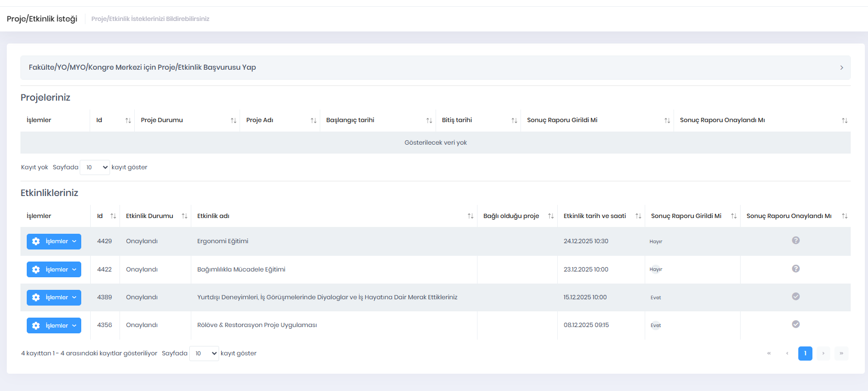
Task: Expand the Fakülte/YO/MYO Proje/Etkinlik Başvurusu panel
Action: pyautogui.click(x=435, y=68)
